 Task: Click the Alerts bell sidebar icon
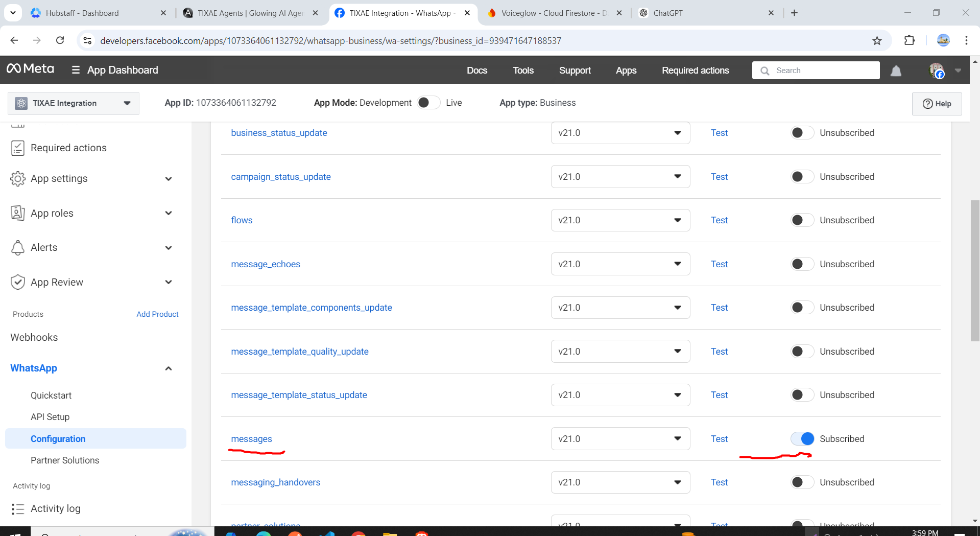pos(17,248)
